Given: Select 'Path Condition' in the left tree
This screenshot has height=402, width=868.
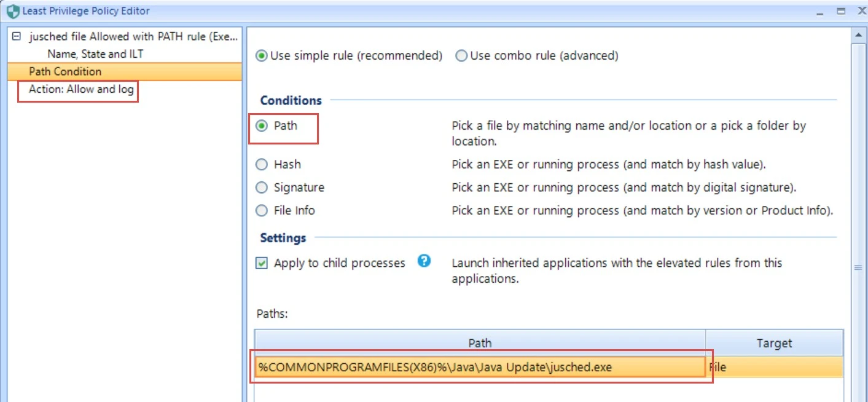Looking at the screenshot, I should tap(65, 71).
